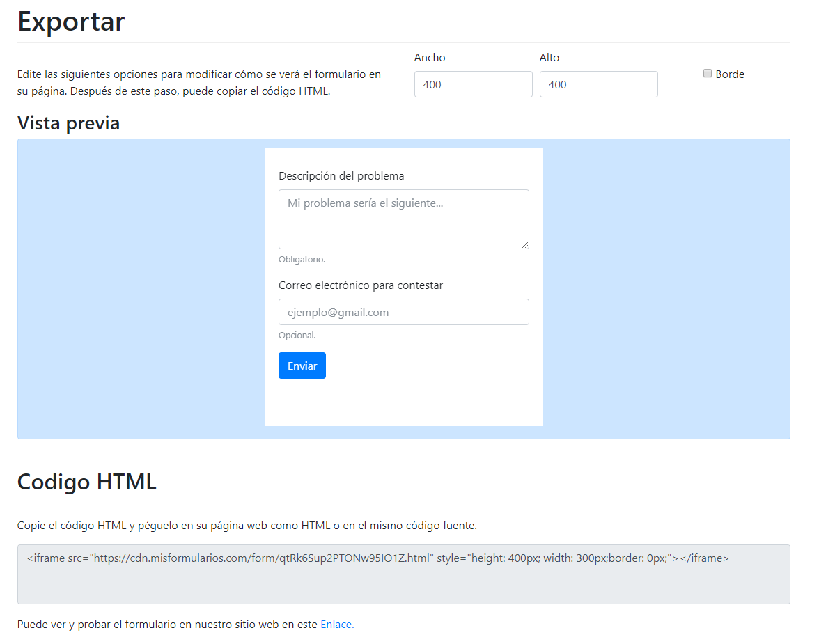819x644 pixels.
Task: Click the Codigo HTML heading
Action: pos(86,482)
